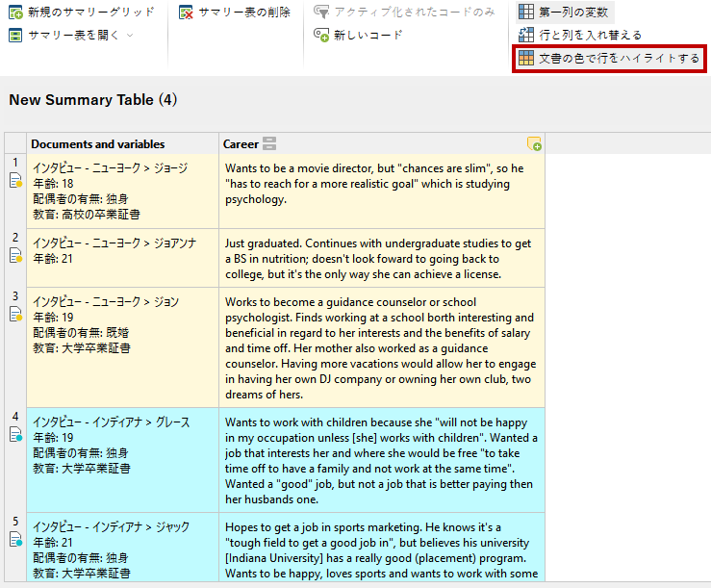Select row number 4
711x588 pixels.
pyautogui.click(x=15, y=416)
